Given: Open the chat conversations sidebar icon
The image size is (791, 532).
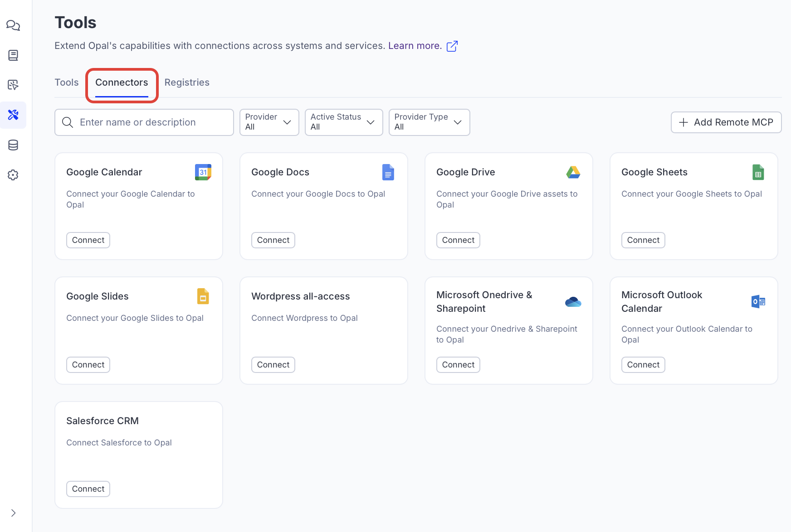Looking at the screenshot, I should (13, 25).
